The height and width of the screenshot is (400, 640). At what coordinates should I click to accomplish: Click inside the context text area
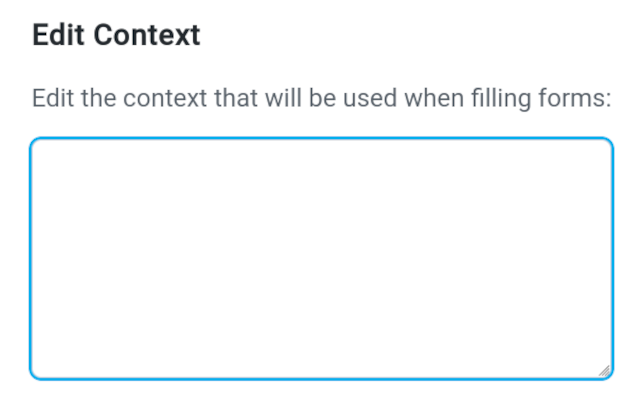click(x=321, y=258)
